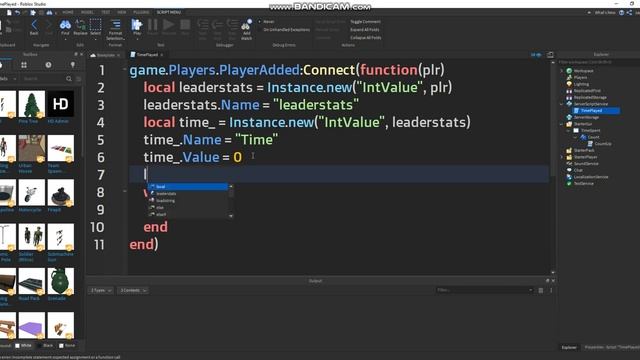Click Expand All Folds action
Image resolution: width=640 pixels, height=360 pixels.
coord(365,30)
